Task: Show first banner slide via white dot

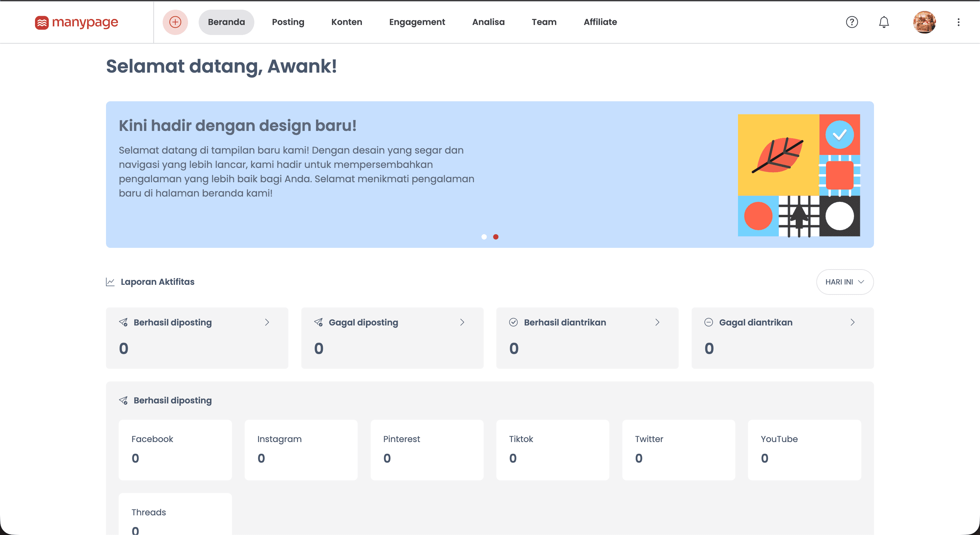Action: point(484,237)
